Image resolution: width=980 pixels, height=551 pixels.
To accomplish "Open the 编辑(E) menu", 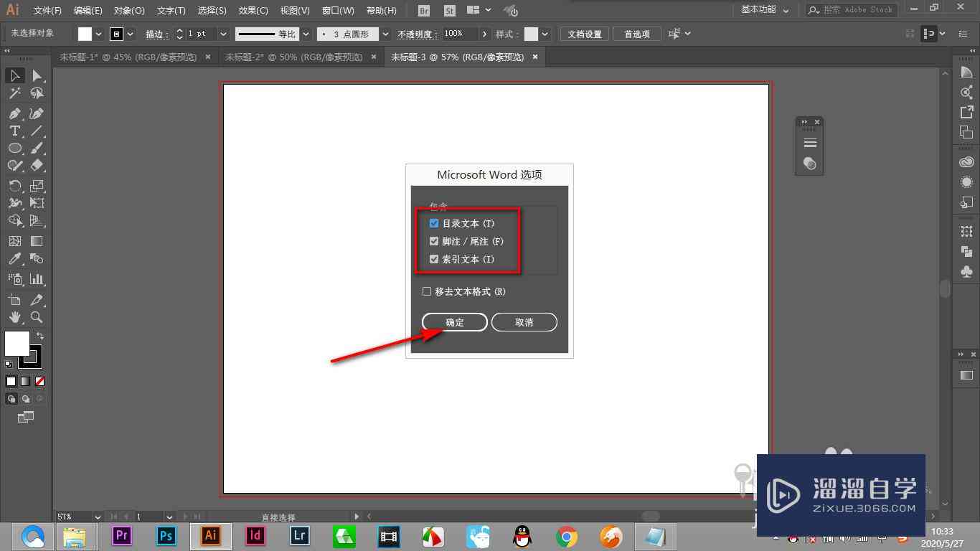I will click(x=88, y=10).
